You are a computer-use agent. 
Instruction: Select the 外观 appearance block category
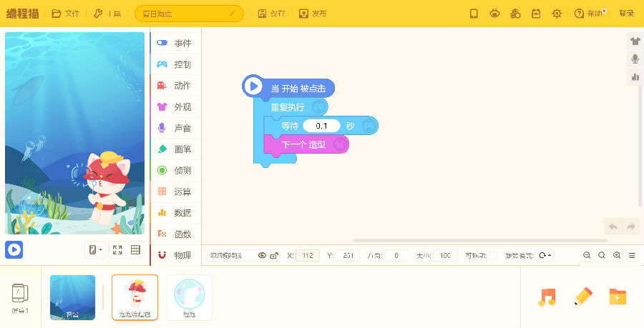pos(174,107)
